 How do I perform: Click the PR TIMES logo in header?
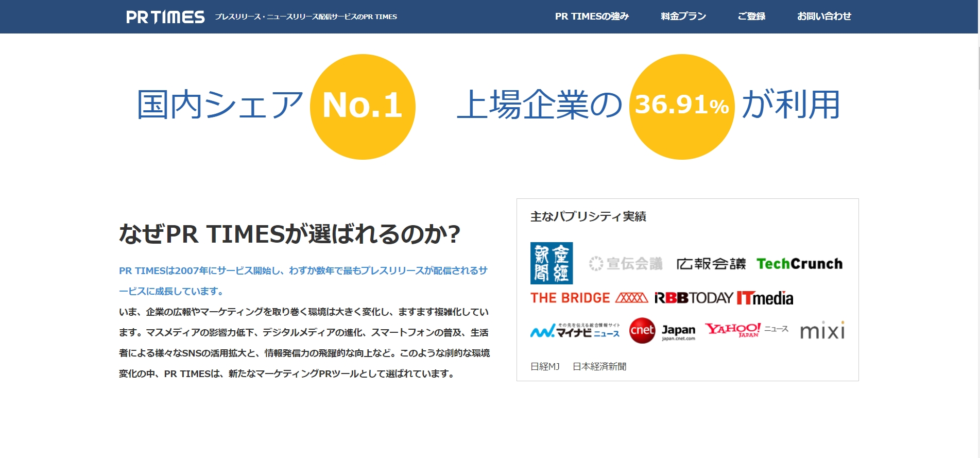[x=165, y=17]
